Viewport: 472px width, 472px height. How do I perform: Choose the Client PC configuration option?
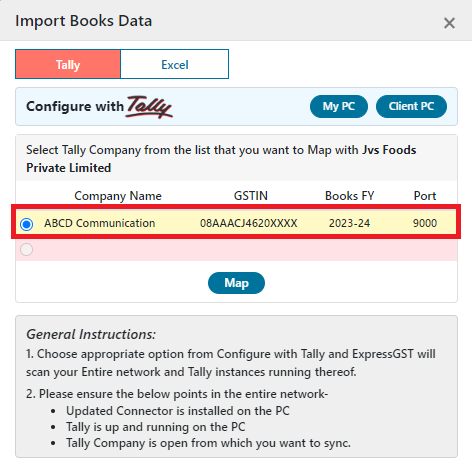[x=411, y=106]
